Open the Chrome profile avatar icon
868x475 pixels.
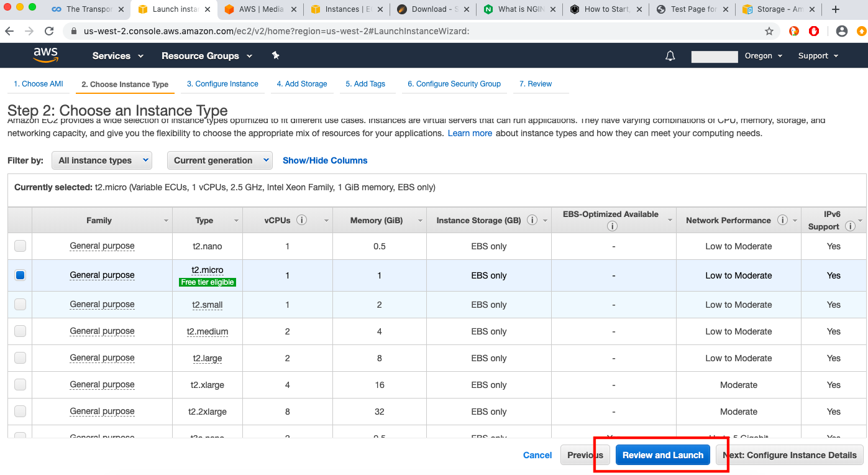(842, 31)
